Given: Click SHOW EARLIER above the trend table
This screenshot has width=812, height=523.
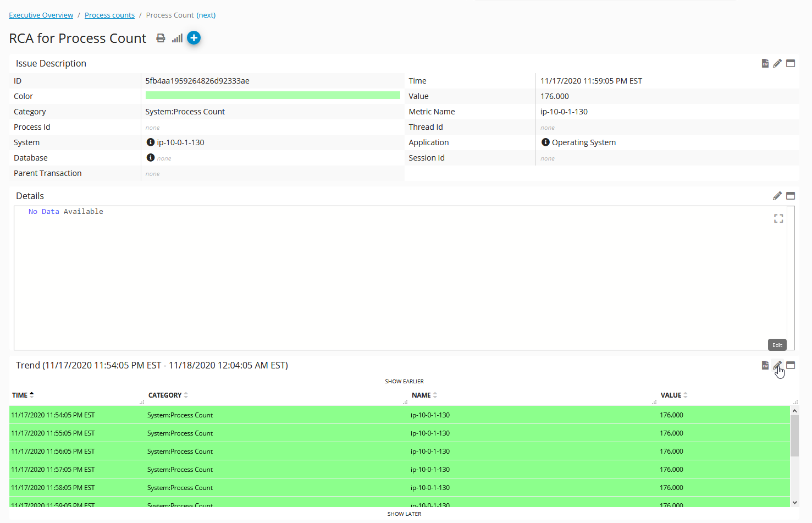Looking at the screenshot, I should tap(404, 382).
